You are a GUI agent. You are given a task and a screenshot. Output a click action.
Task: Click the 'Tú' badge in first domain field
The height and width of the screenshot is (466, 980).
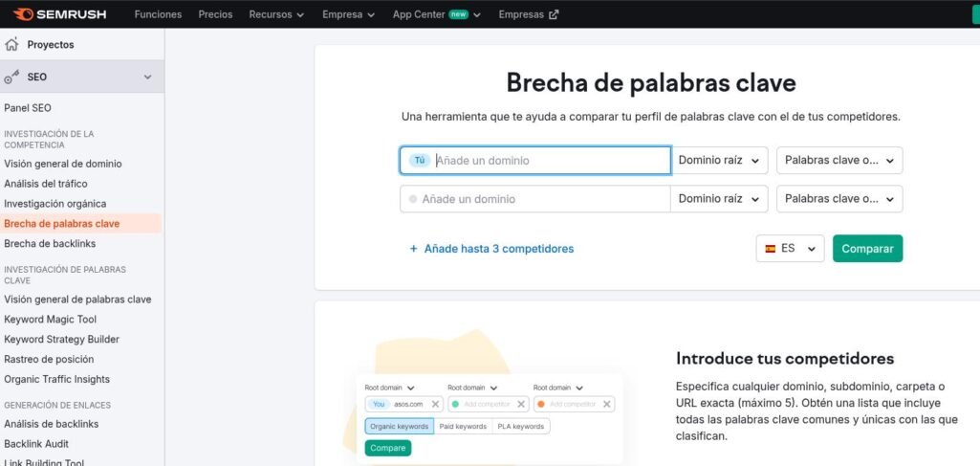(419, 161)
